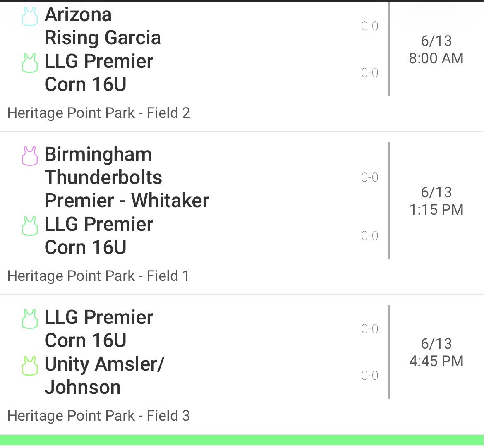484x448 pixels.
Task: Open Heritage Point Park - Field 2 location
Action: tap(98, 113)
